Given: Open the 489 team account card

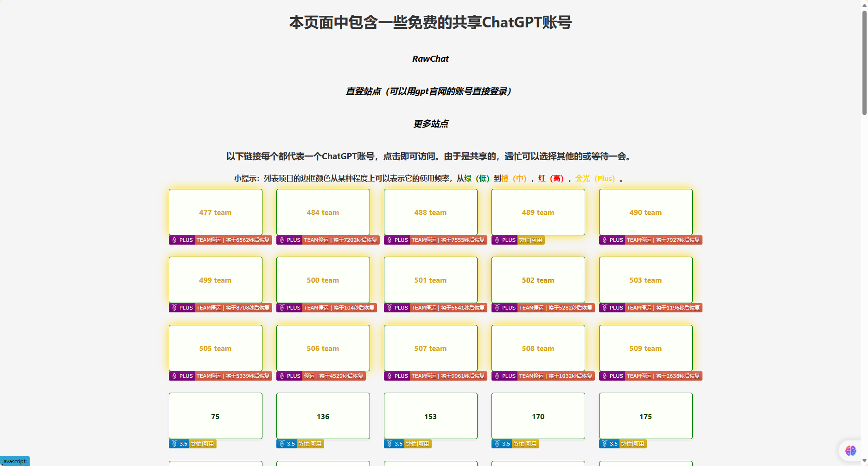Looking at the screenshot, I should click(538, 212).
